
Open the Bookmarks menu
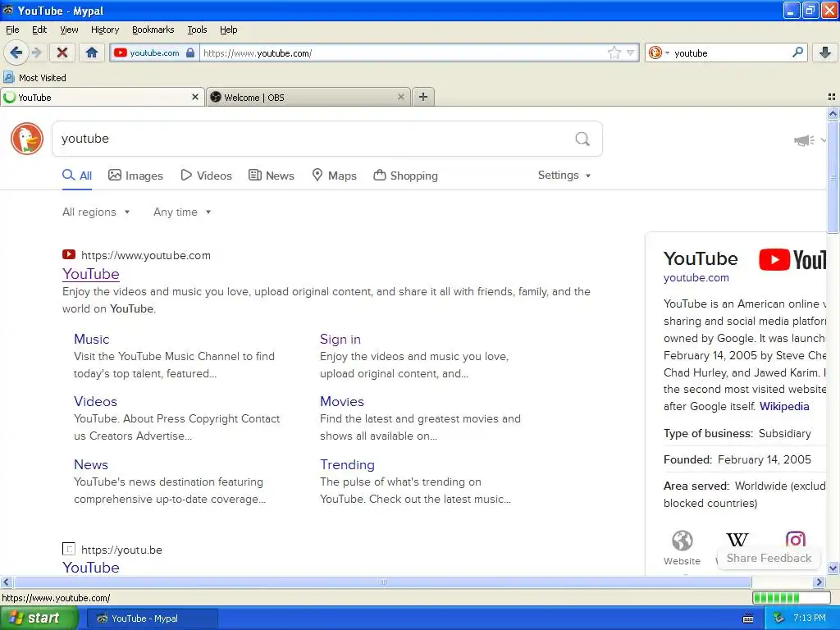(x=153, y=30)
